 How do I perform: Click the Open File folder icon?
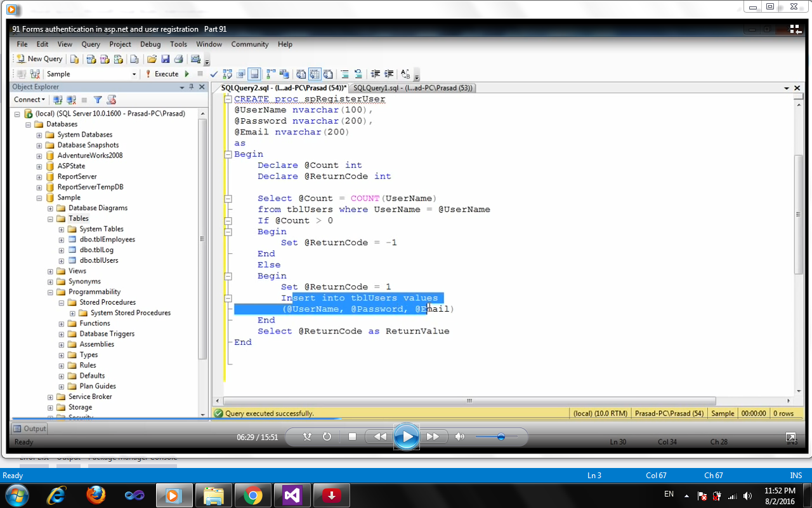tap(152, 59)
